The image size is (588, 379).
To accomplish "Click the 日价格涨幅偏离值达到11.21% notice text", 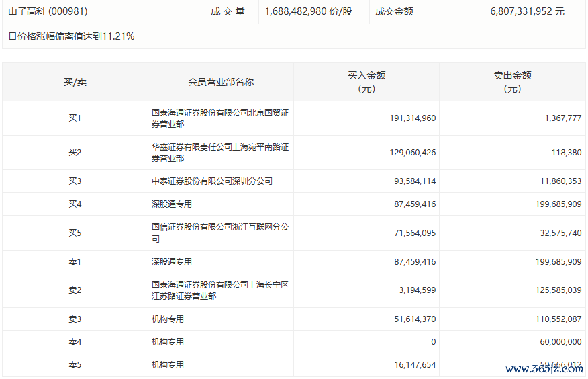I will click(71, 36).
